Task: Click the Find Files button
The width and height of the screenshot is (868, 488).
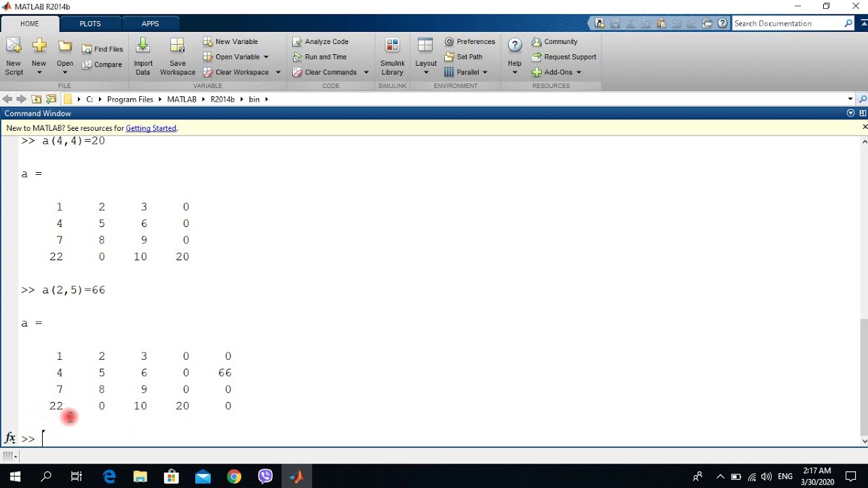Action: tap(102, 49)
